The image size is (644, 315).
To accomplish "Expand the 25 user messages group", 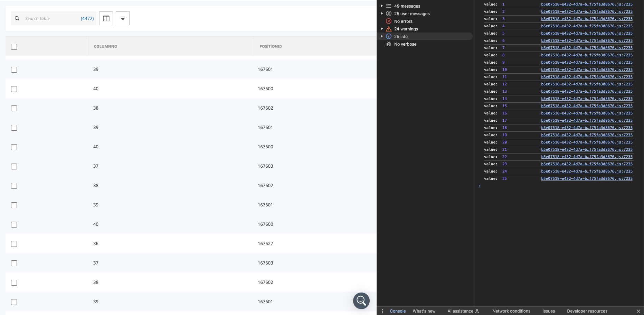I will 382,14.
